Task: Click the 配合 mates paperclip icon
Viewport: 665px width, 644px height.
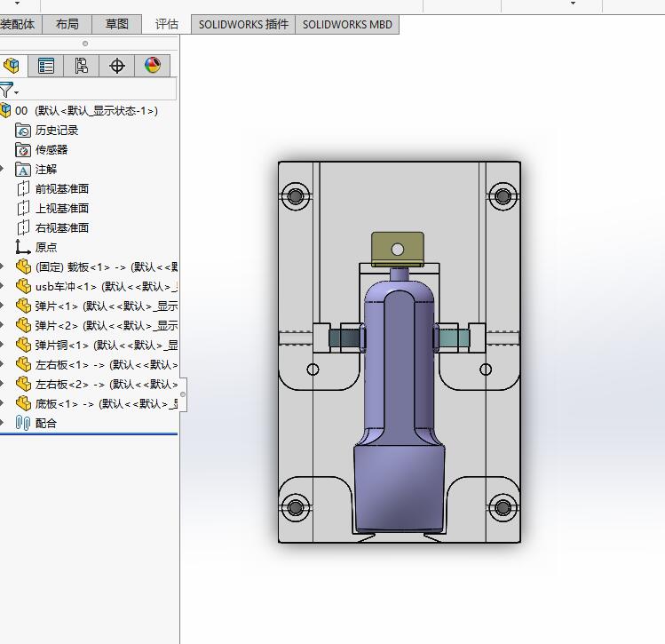Action: tap(23, 423)
